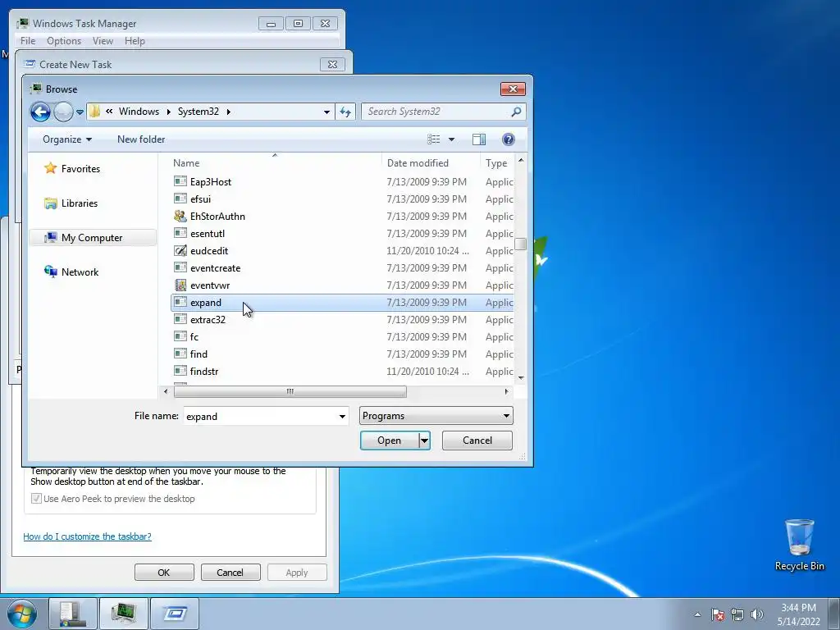The image size is (840, 630).
Task: Open the Options menu in Task Manager
Action: click(64, 41)
